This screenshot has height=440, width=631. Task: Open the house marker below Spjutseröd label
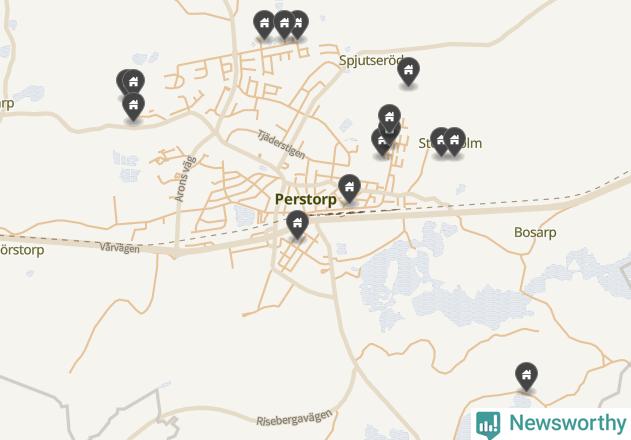408,71
